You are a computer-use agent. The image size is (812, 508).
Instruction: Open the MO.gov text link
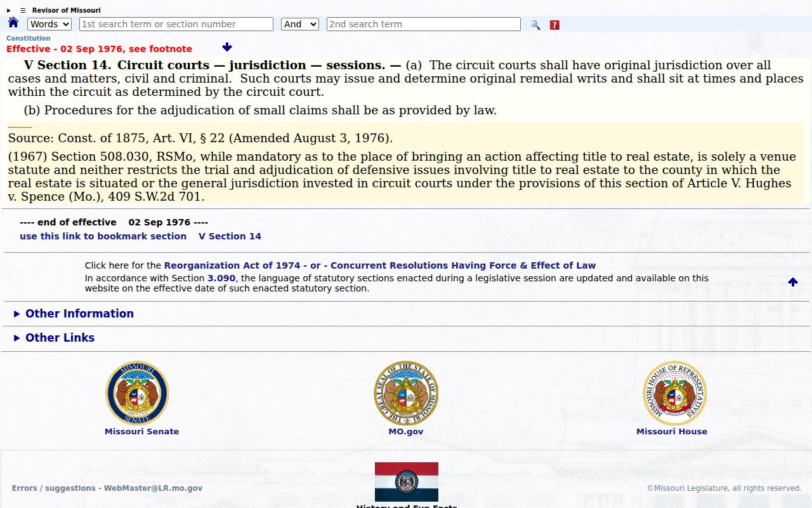(406, 432)
